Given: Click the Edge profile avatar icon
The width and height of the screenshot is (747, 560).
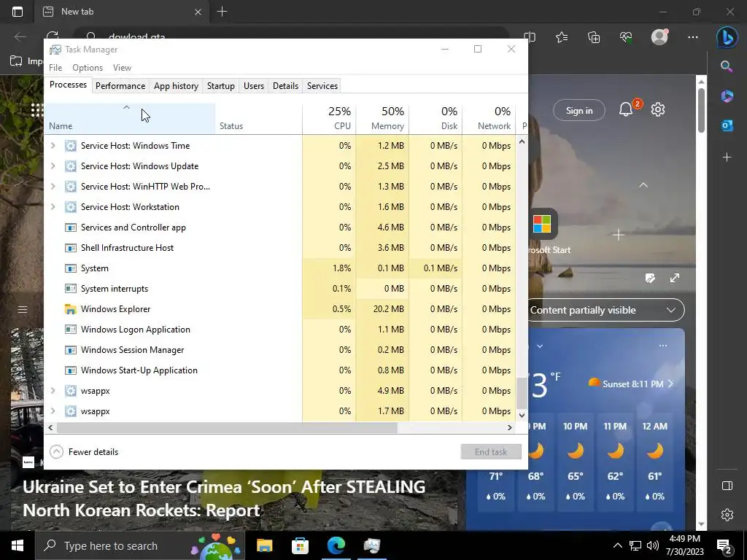Looking at the screenshot, I should [659, 37].
